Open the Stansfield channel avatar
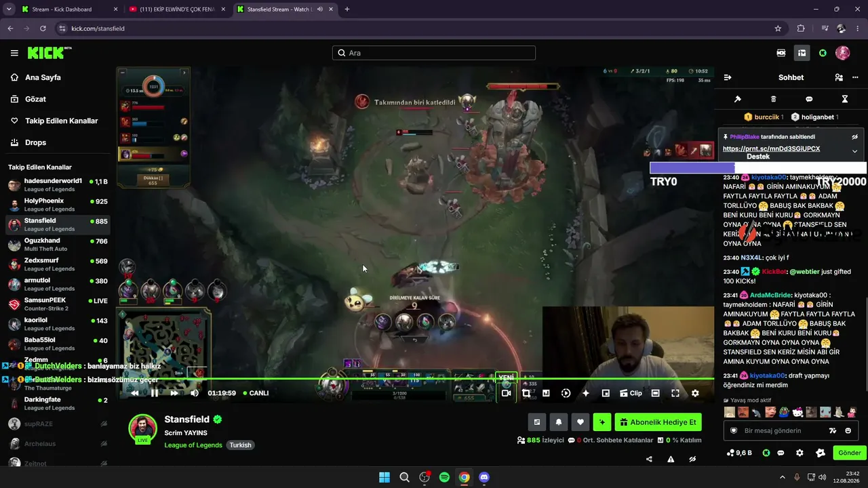 point(143,429)
